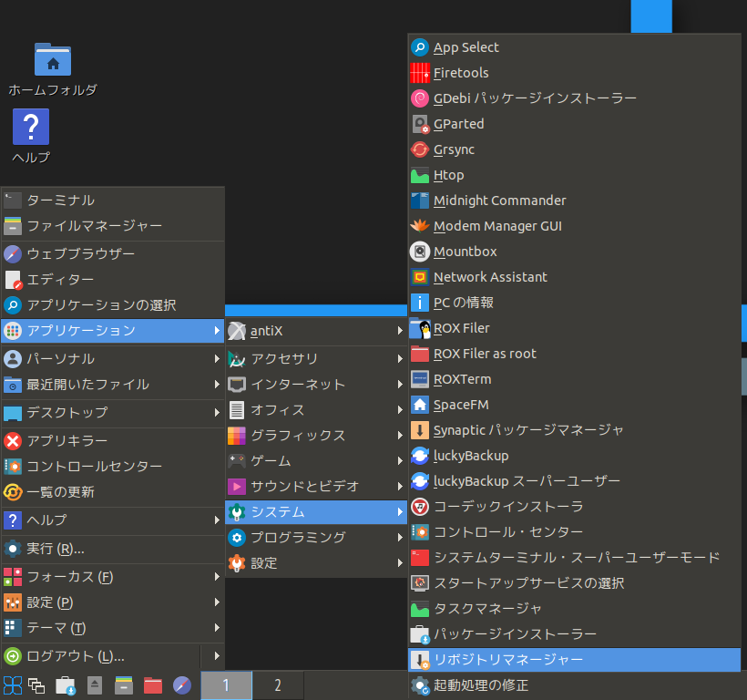Expand the アクセサリ submenu arrow
747x700 pixels.
(400, 359)
